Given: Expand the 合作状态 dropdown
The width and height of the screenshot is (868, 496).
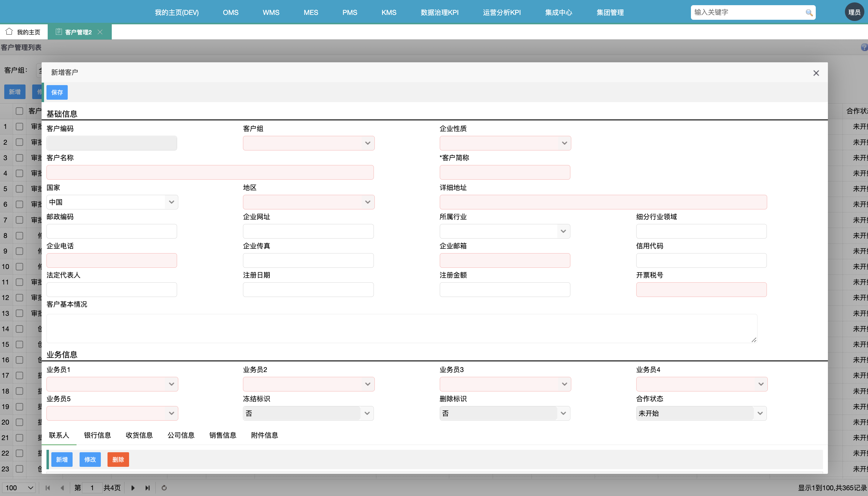Looking at the screenshot, I should click(760, 413).
